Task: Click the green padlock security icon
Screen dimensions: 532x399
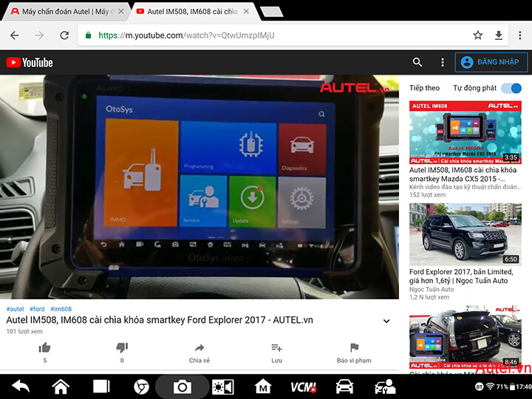Action: tap(88, 35)
